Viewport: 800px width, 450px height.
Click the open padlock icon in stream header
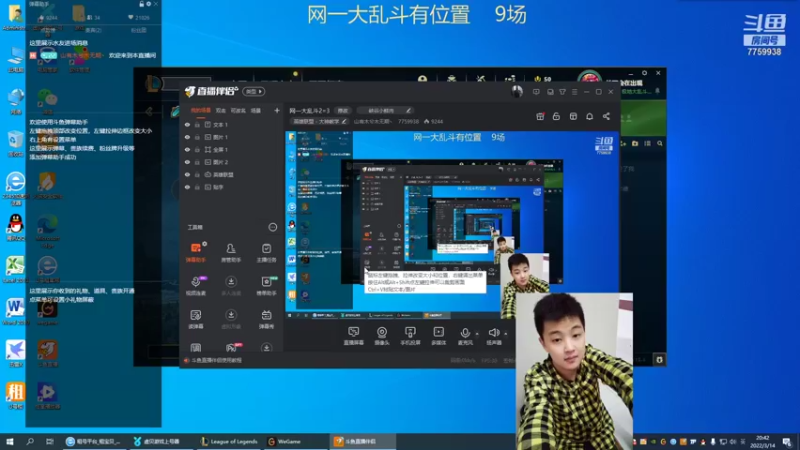pyautogui.click(x=556, y=116)
